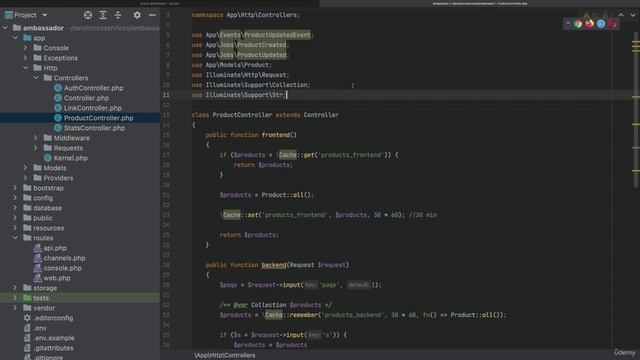This screenshot has height=360, width=640.
Task: Expand the Providers folder
Action: click(26, 178)
